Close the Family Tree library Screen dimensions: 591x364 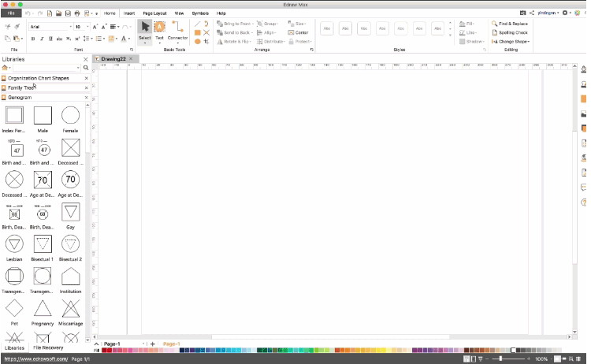tap(87, 87)
